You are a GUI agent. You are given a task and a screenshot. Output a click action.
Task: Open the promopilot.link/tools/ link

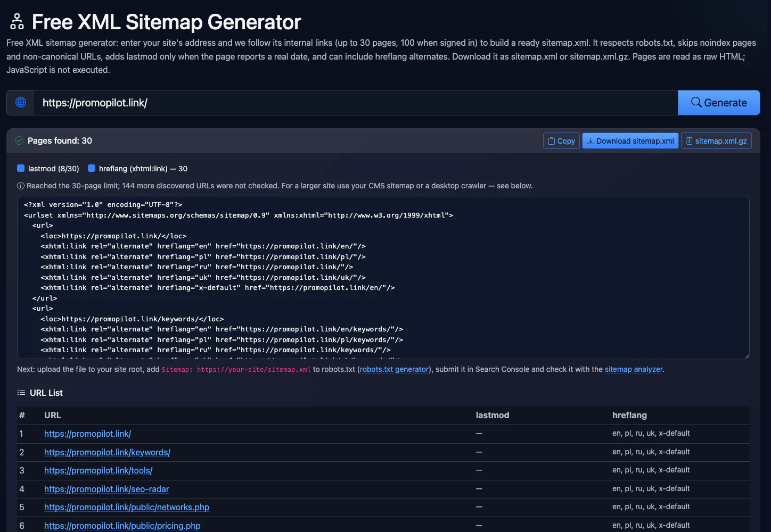[x=99, y=471]
